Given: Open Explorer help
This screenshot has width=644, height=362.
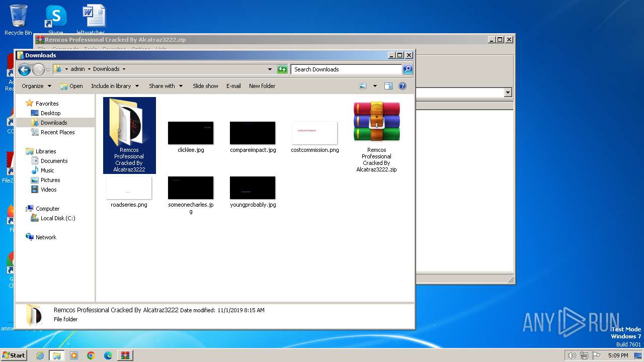Looking at the screenshot, I should pyautogui.click(x=403, y=86).
